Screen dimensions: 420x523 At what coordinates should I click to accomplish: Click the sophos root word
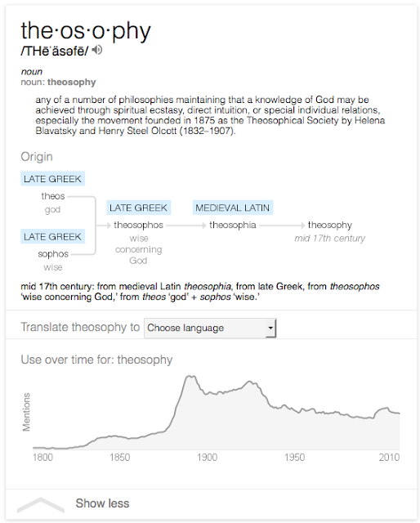(53, 254)
